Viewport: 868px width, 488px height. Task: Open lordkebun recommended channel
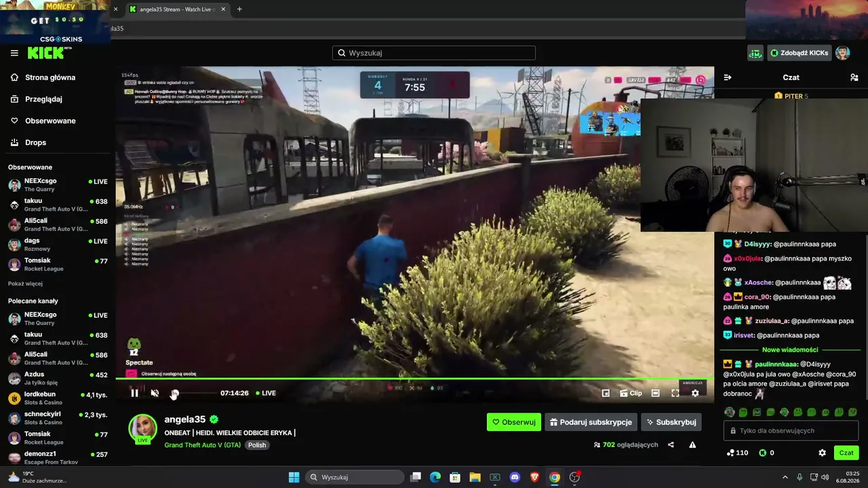click(x=58, y=398)
